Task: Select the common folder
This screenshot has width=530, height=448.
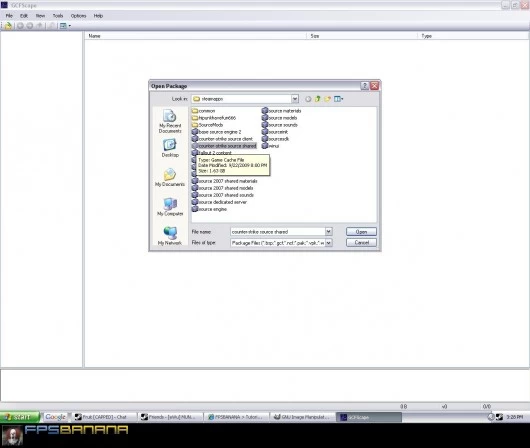Action: click(203, 111)
